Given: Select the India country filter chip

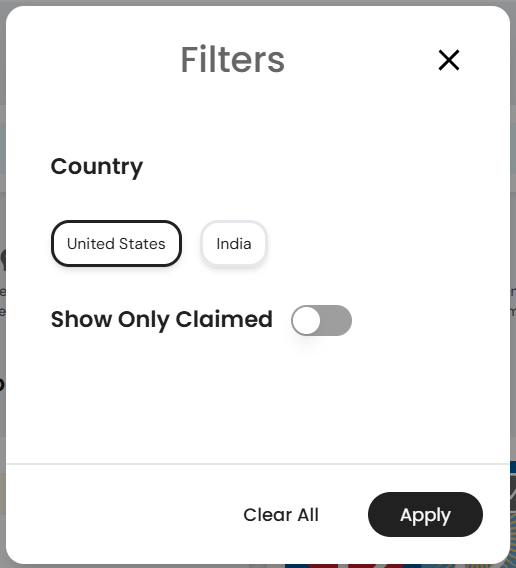Looking at the screenshot, I should pyautogui.click(x=234, y=243).
